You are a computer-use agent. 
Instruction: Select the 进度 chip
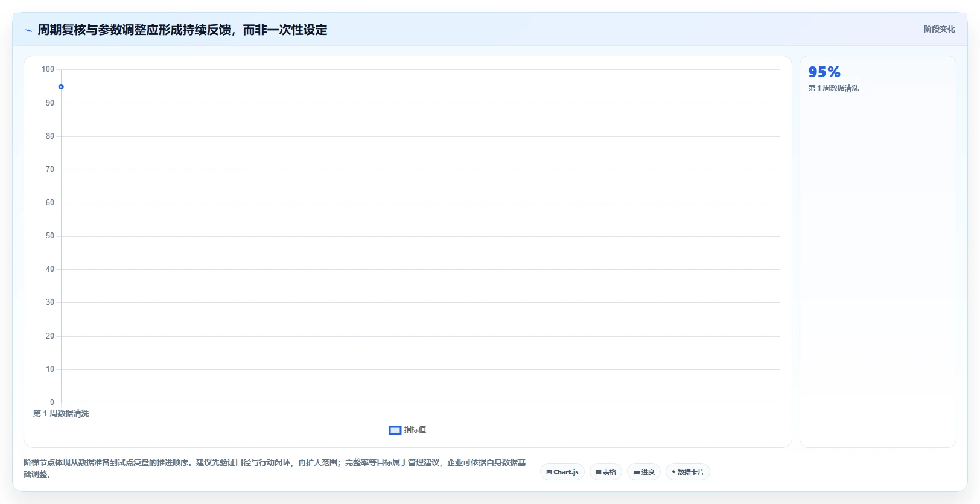[x=644, y=472]
